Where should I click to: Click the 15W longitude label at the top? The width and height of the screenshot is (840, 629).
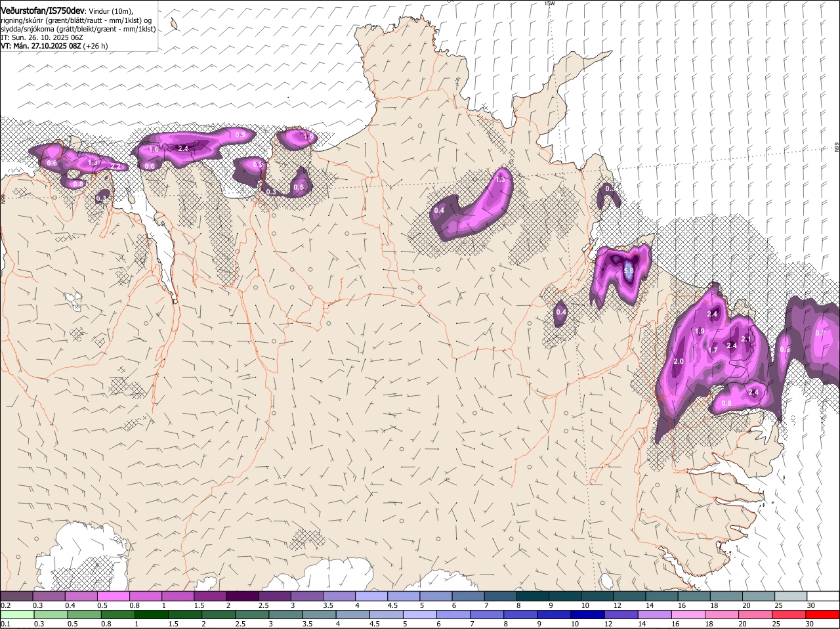point(549,3)
